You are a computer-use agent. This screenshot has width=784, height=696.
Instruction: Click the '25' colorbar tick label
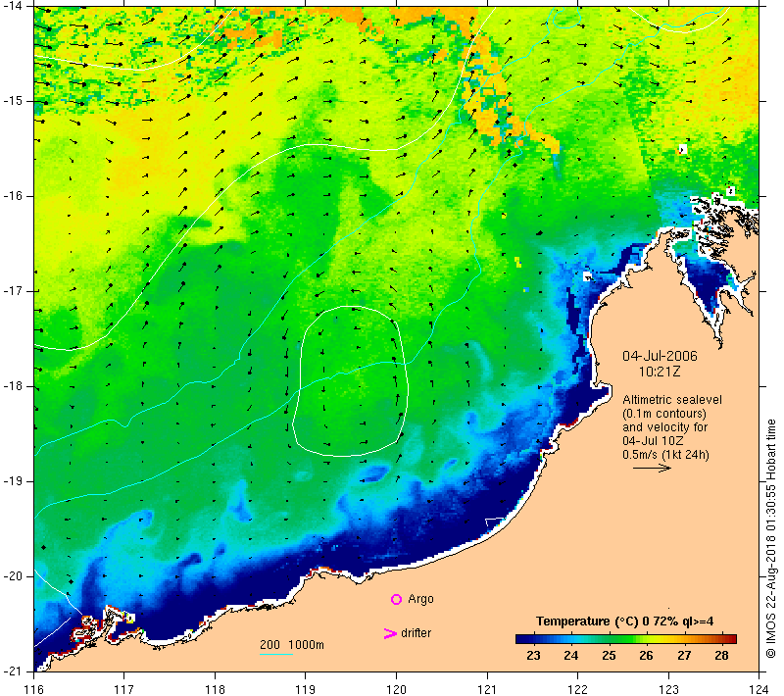click(609, 656)
